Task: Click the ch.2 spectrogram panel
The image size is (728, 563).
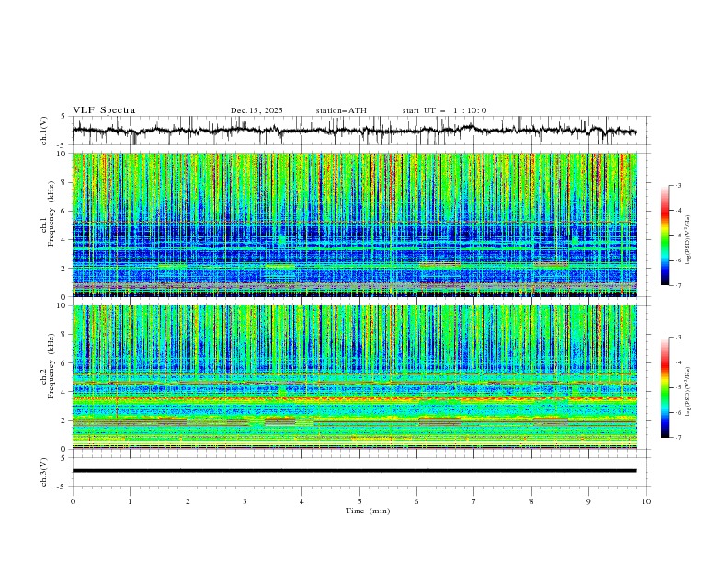Action: click(x=354, y=377)
